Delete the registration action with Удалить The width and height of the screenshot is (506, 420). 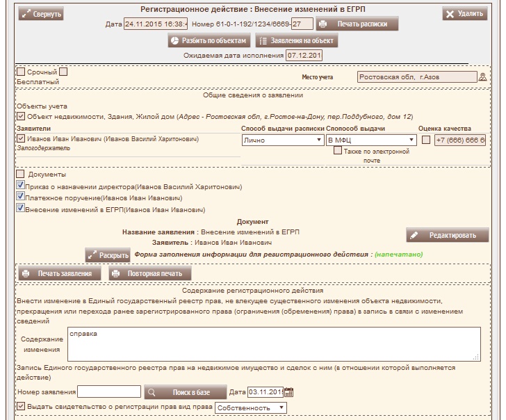click(465, 13)
